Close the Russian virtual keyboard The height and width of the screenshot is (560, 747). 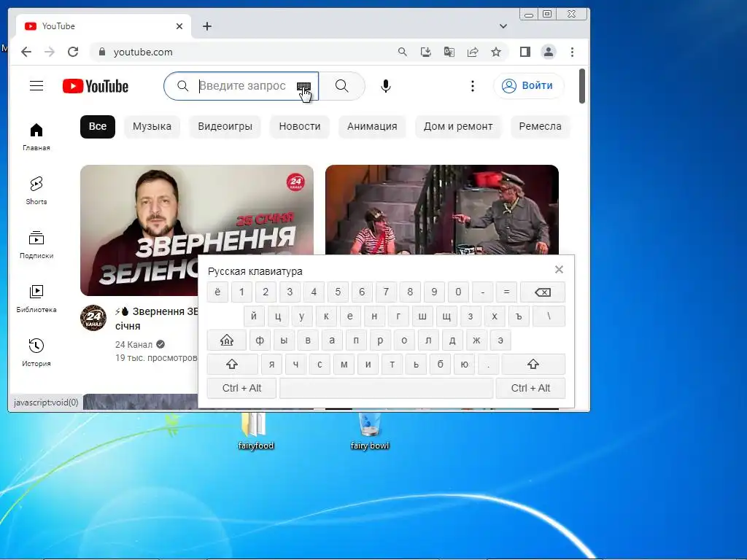tap(559, 270)
